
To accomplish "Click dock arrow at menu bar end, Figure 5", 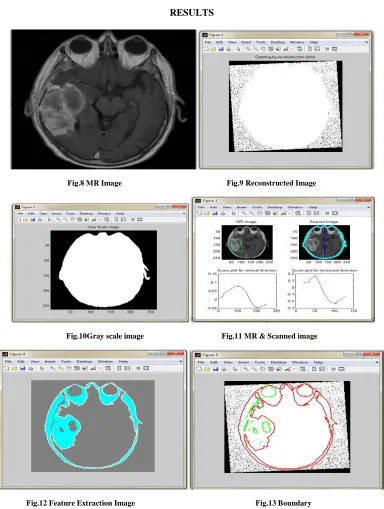I will click(377, 362).
